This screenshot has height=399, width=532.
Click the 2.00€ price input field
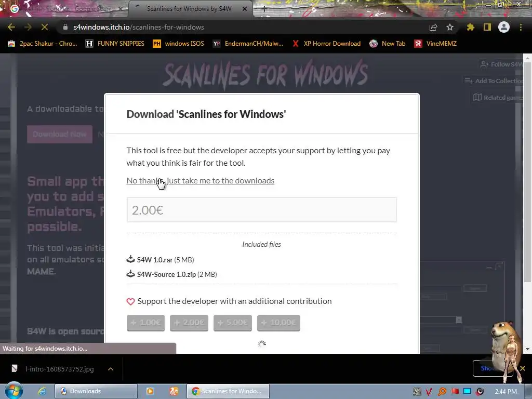(262, 210)
